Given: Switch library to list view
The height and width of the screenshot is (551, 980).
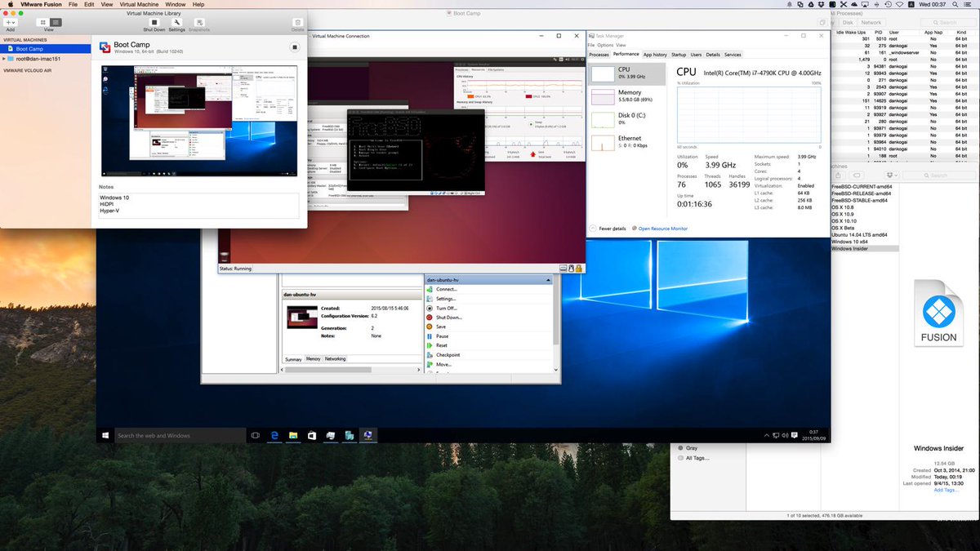Looking at the screenshot, I should (x=56, y=22).
